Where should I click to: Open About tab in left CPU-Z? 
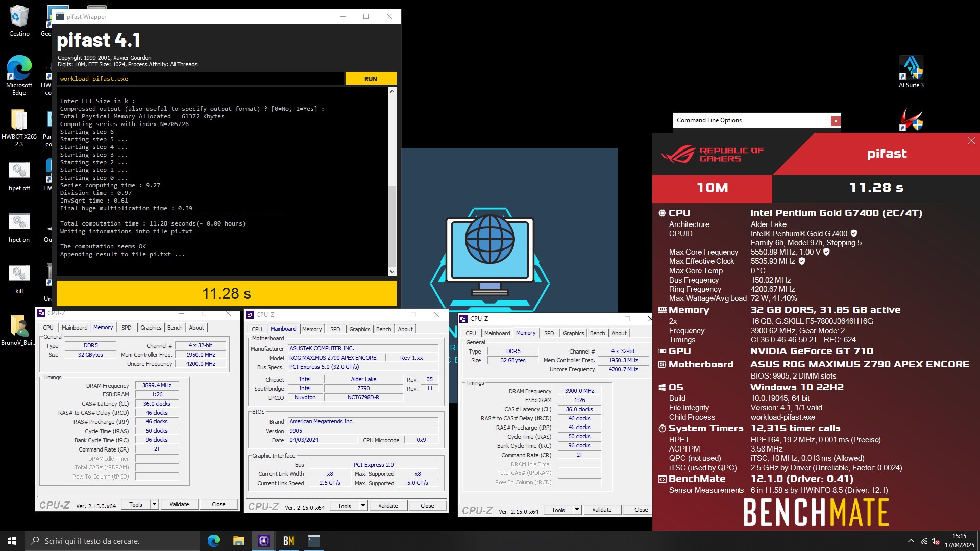coord(197,328)
